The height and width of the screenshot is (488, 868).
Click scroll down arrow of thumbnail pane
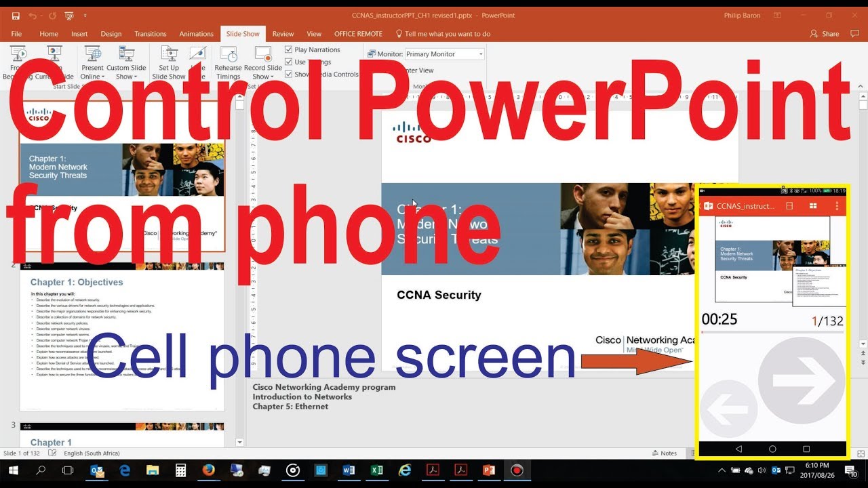[239, 442]
